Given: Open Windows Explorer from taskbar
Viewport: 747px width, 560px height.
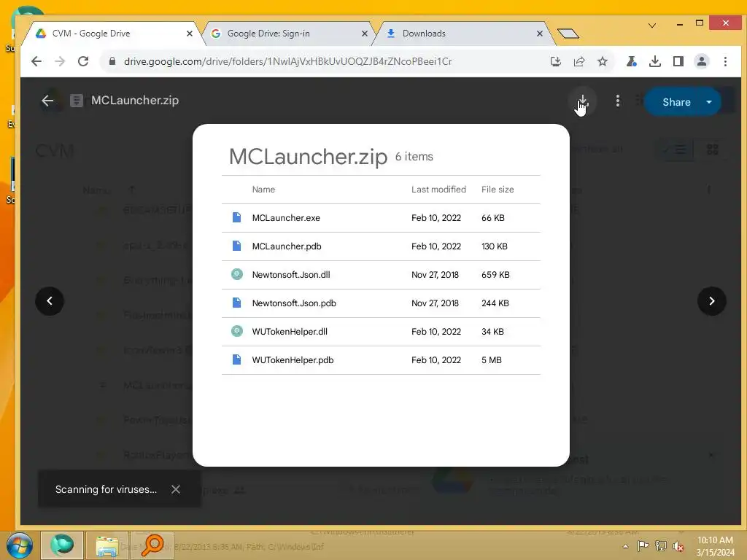Looking at the screenshot, I should pyautogui.click(x=107, y=545).
